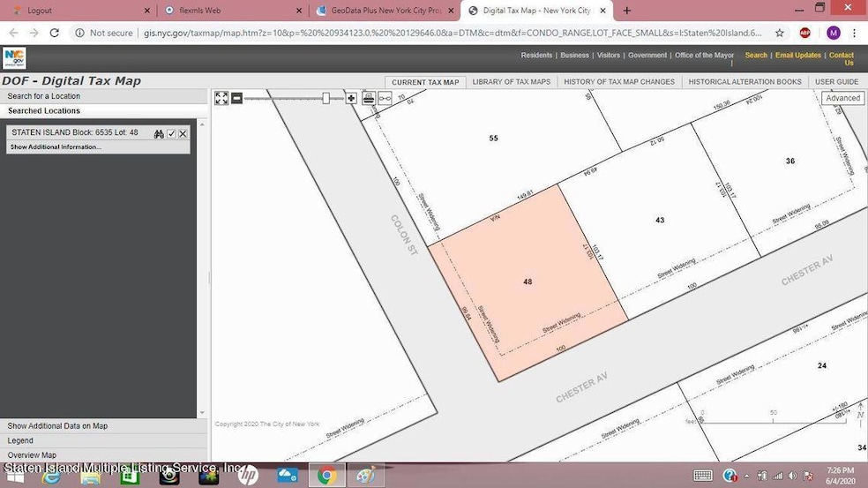Click the print map icon
868x488 pixels.
[369, 98]
